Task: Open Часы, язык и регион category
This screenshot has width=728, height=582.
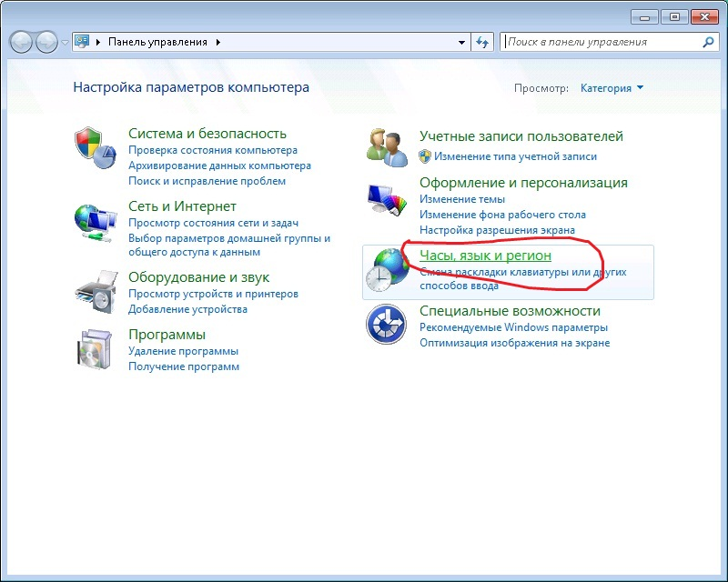Action: point(485,256)
